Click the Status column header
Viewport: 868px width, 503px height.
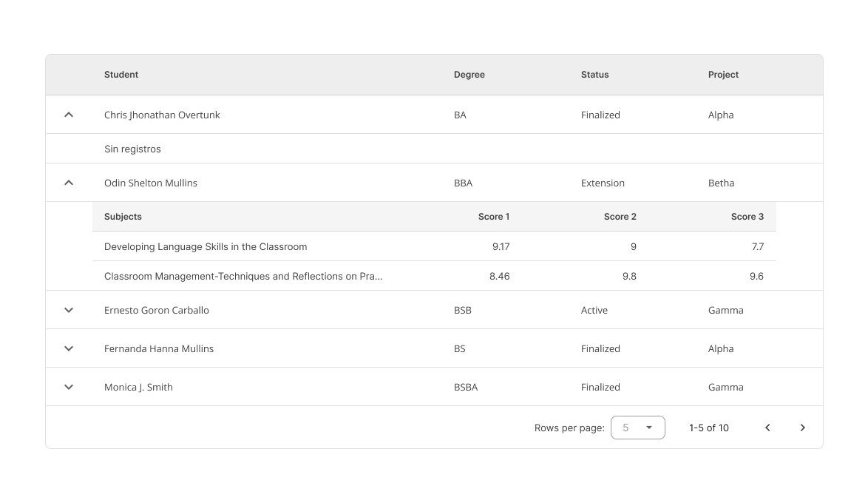tap(595, 75)
